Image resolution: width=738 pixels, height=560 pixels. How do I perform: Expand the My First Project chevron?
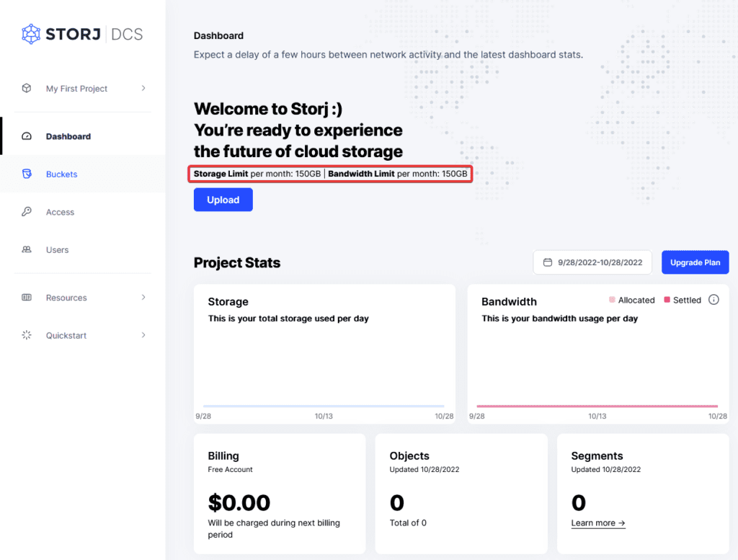143,88
